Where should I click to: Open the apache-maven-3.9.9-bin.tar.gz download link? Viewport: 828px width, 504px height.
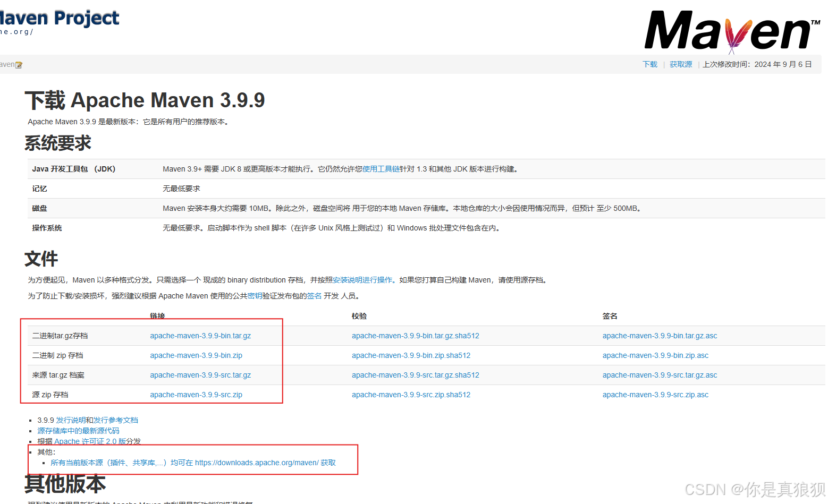200,336
